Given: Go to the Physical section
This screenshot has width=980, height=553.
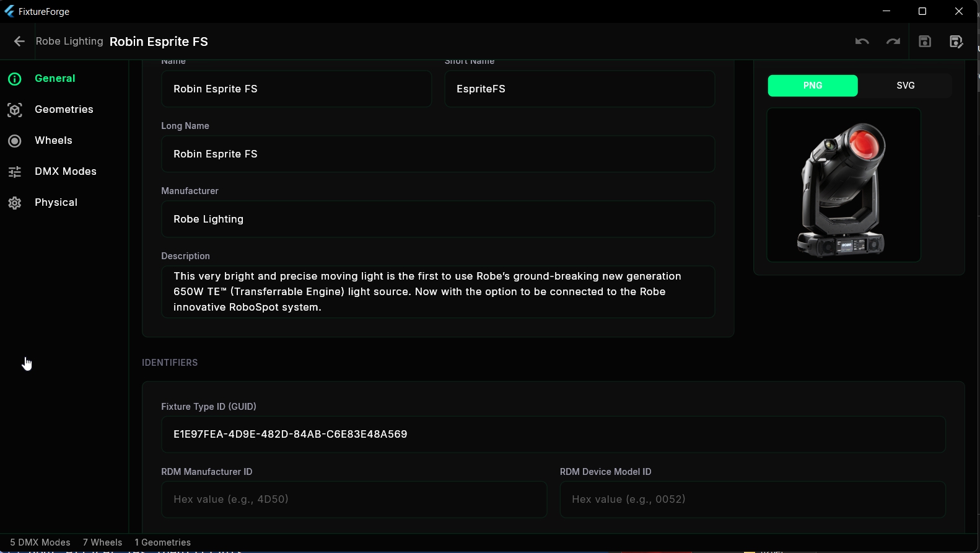Looking at the screenshot, I should (64, 203).
